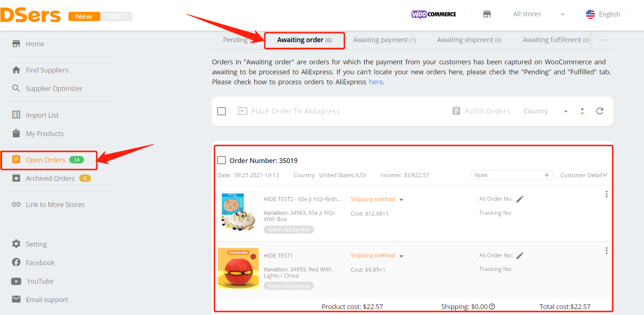Switch to Awaiting shipment tab
Viewport: 644px width, 315px height.
click(469, 40)
